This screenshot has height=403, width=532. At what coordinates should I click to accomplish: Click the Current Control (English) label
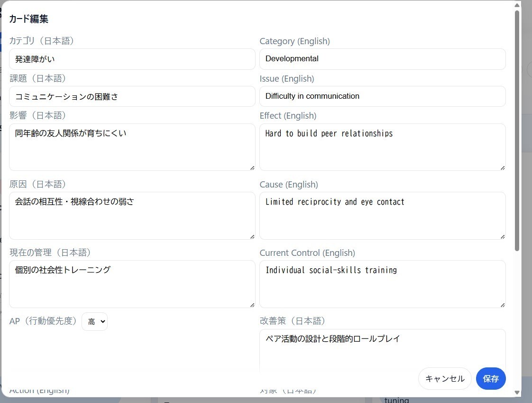coord(307,253)
